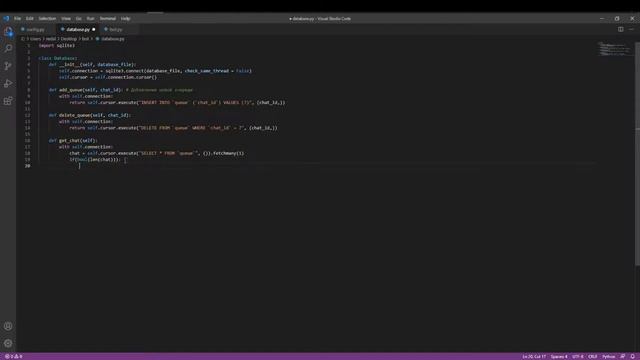Click the Desktop breadcrumb segment
This screenshot has height=360, width=640.
(x=69, y=39)
